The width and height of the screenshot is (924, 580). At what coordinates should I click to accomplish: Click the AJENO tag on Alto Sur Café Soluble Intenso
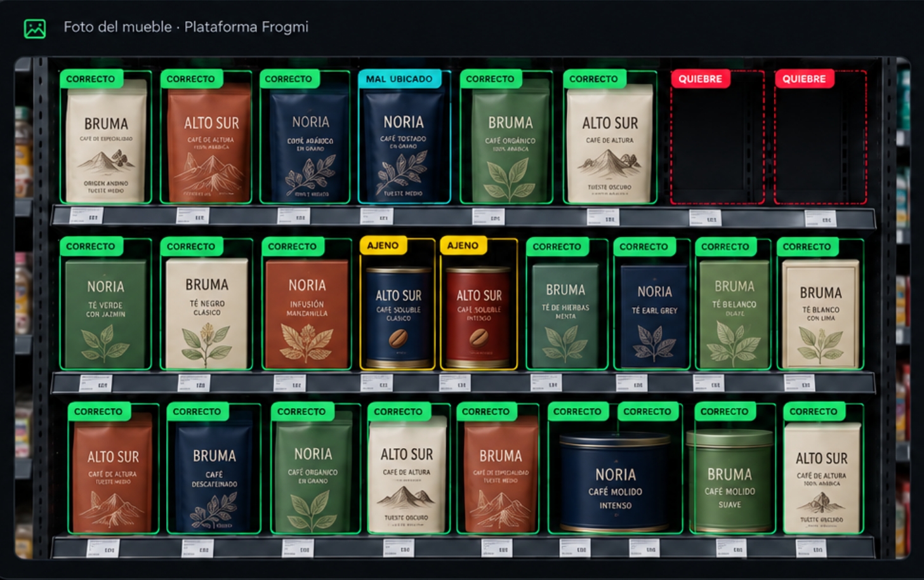[463, 246]
